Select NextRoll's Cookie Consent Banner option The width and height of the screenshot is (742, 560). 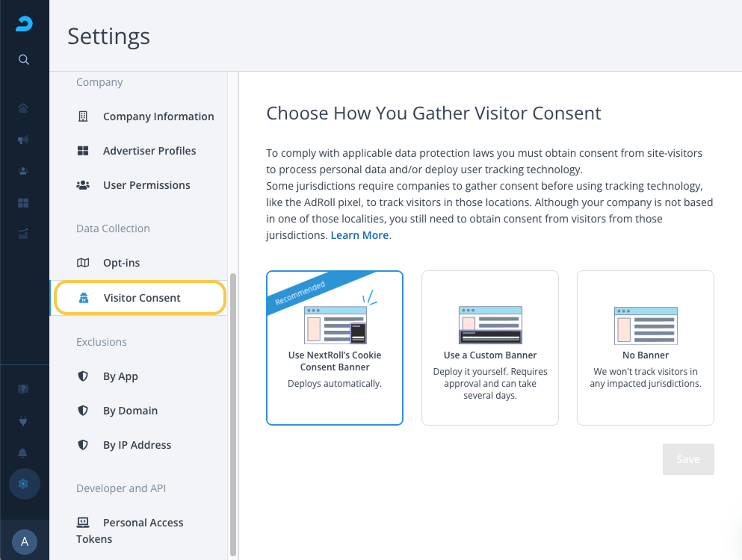tap(335, 348)
